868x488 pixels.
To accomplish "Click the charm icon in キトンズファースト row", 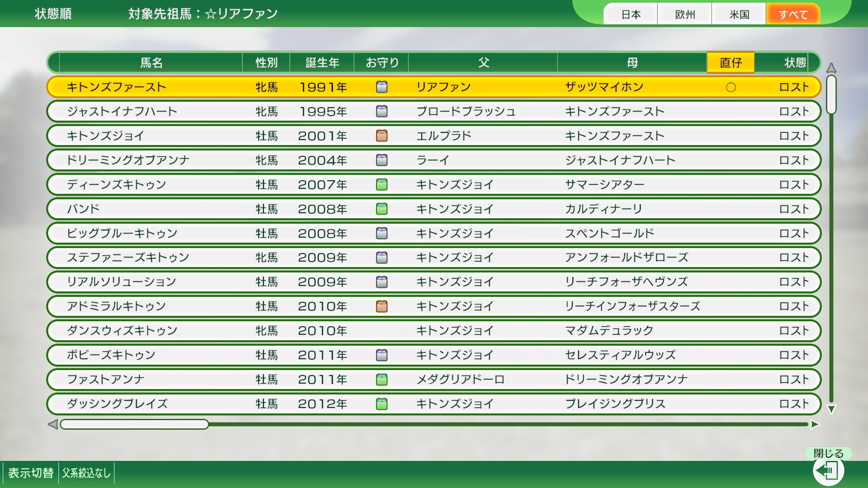I will (382, 87).
